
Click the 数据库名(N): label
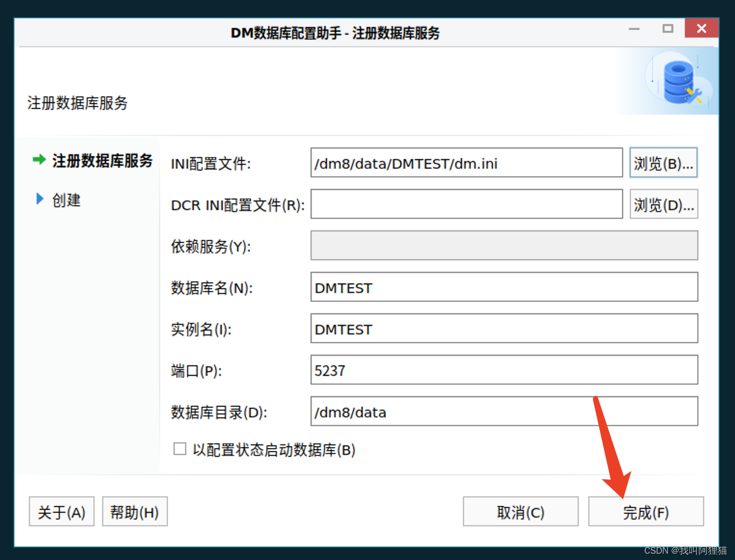pos(212,288)
